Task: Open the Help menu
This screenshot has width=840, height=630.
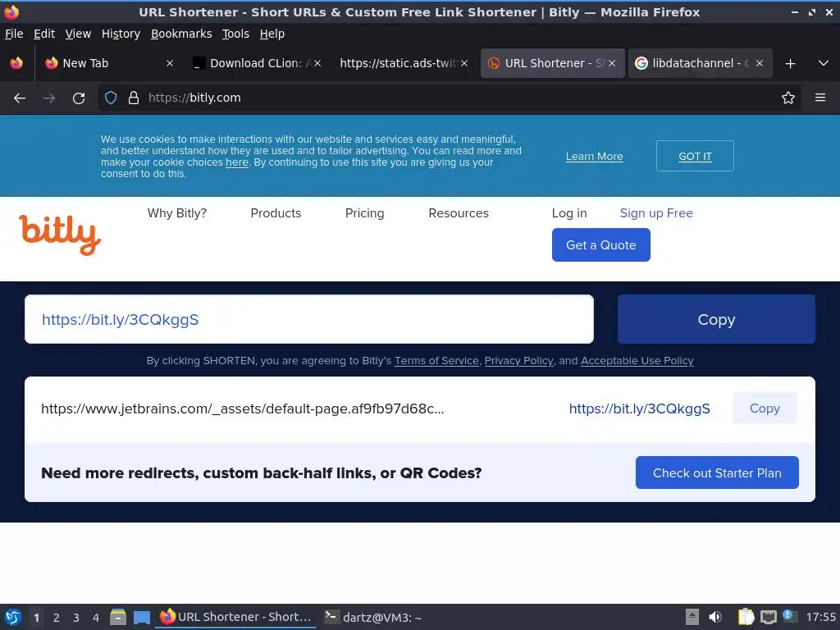Action: pos(272,34)
